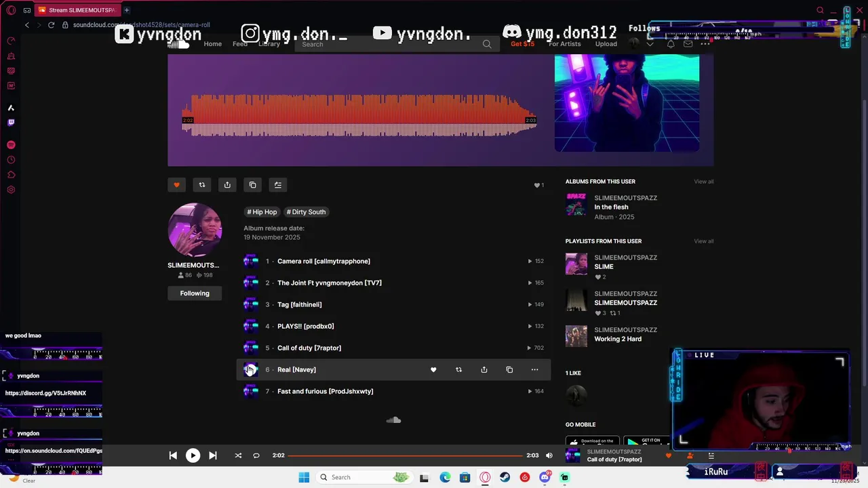868x488 pixels.
Task: Open SLIMEEMOUTS profile avatar
Action: pyautogui.click(x=195, y=230)
